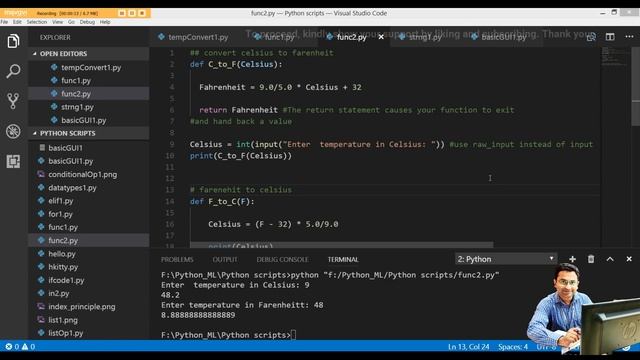
Task: Open the Debug menu
Action: pyautogui.click(x=87, y=22)
